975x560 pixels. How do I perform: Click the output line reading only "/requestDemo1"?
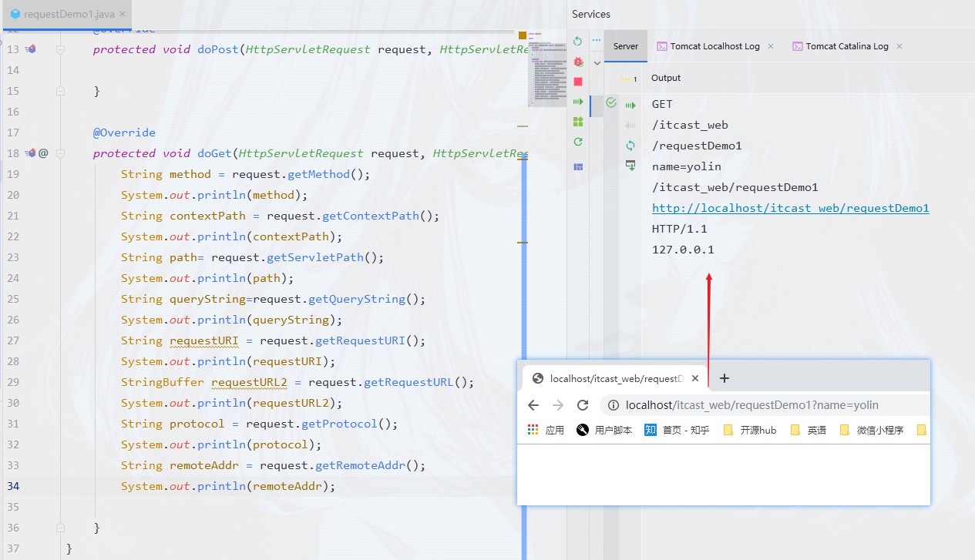click(x=697, y=146)
